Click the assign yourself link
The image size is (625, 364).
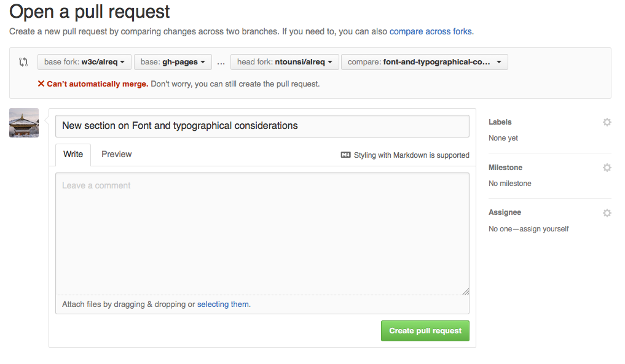tap(544, 229)
